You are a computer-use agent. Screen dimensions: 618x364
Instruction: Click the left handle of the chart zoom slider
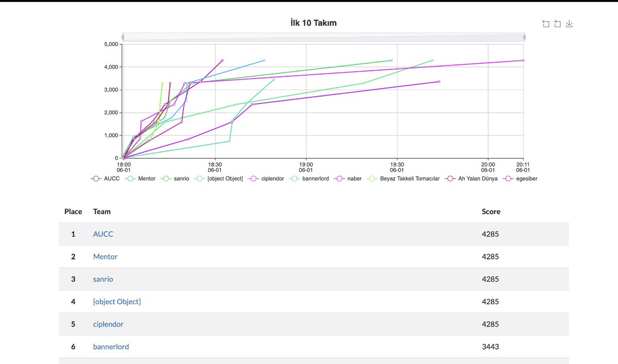123,37
